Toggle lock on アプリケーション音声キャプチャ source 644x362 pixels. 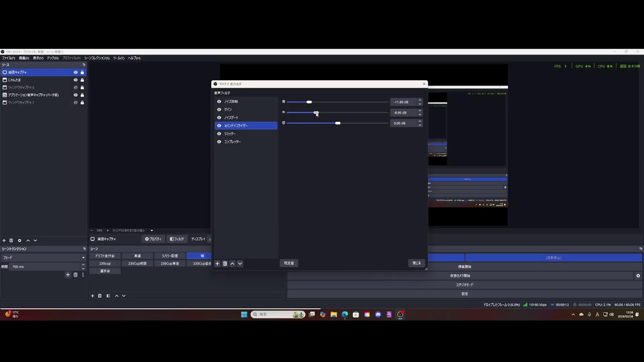pos(82,95)
